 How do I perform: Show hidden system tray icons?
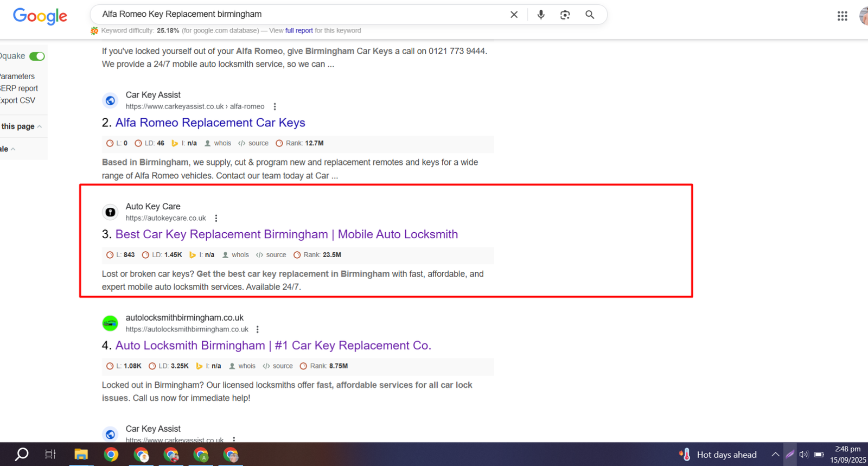coord(775,455)
